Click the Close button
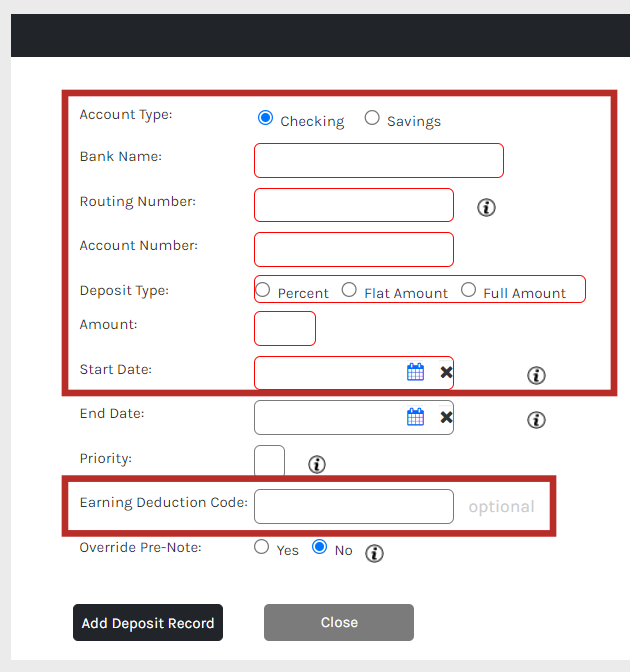 pyautogui.click(x=339, y=623)
